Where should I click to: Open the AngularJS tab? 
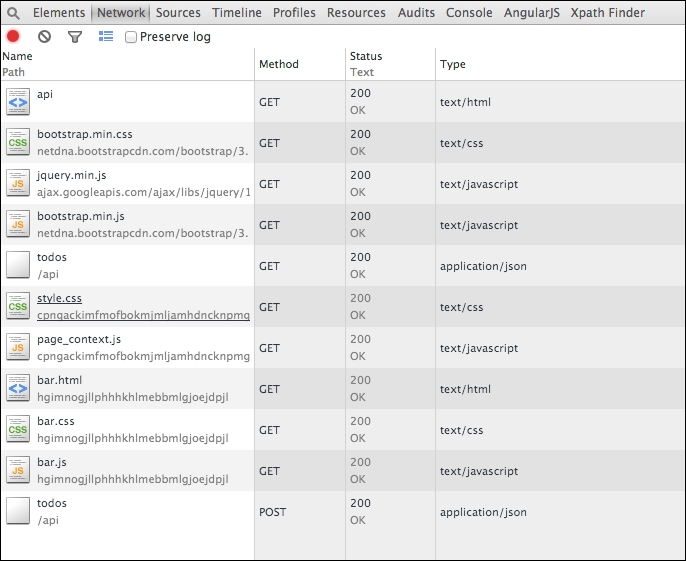coord(532,13)
